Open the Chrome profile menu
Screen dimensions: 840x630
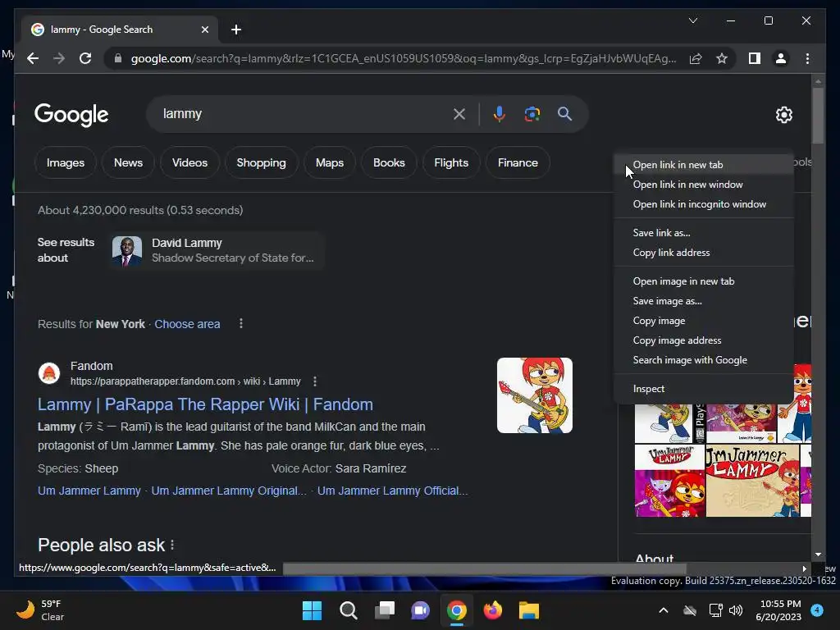(x=781, y=58)
